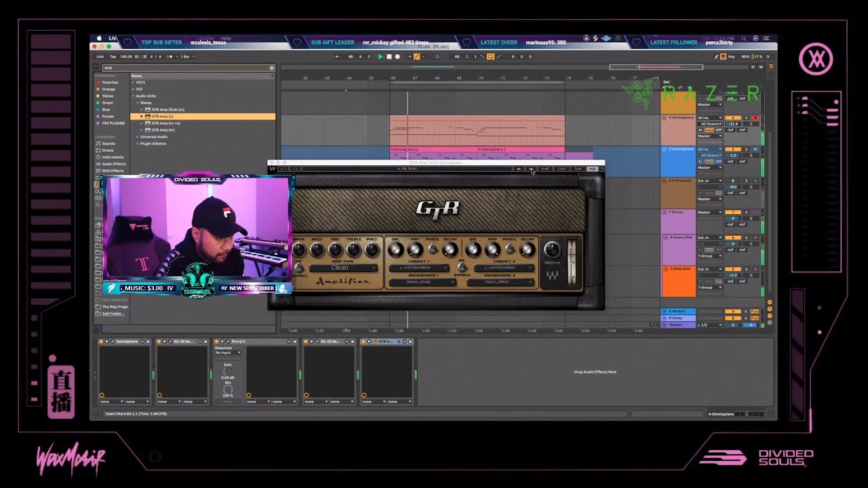This screenshot has width=868, height=488.
Task: Start playback with the green Play button
Action: tap(380, 56)
